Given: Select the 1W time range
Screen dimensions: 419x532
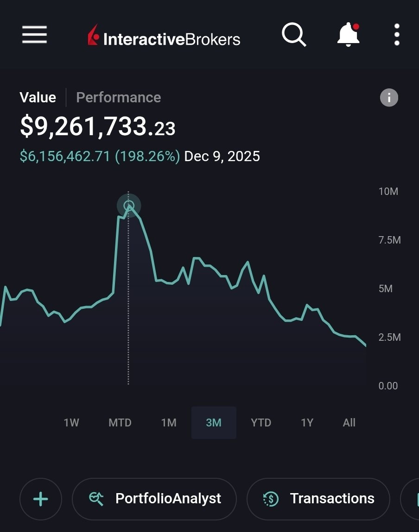Looking at the screenshot, I should 71,423.
